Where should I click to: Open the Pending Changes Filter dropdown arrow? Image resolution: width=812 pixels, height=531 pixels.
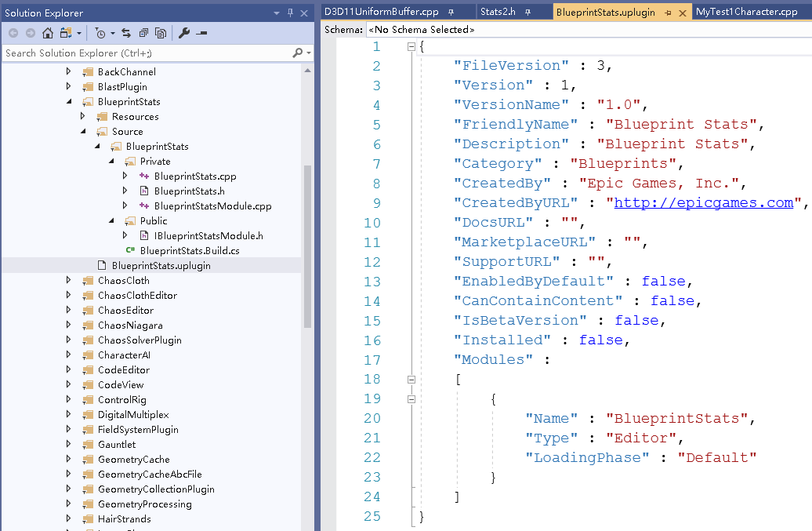112,34
